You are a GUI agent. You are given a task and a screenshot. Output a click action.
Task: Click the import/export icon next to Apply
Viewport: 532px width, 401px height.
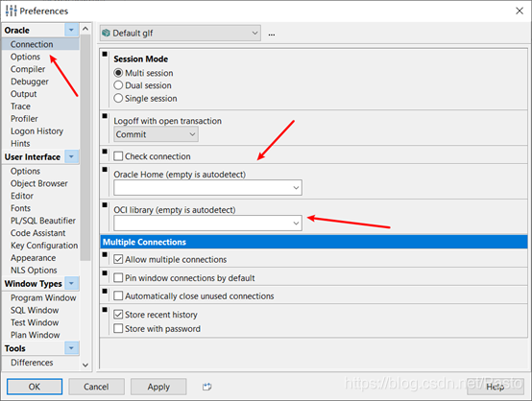pyautogui.click(x=207, y=387)
